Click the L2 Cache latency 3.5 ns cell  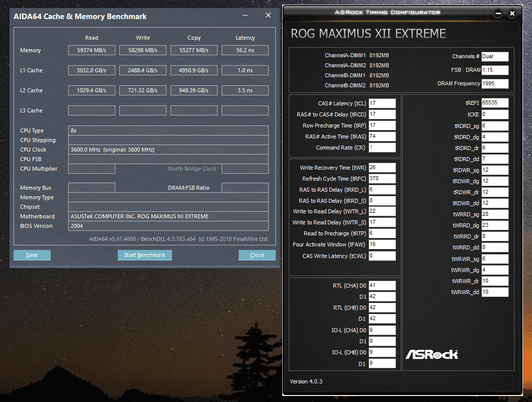point(245,90)
